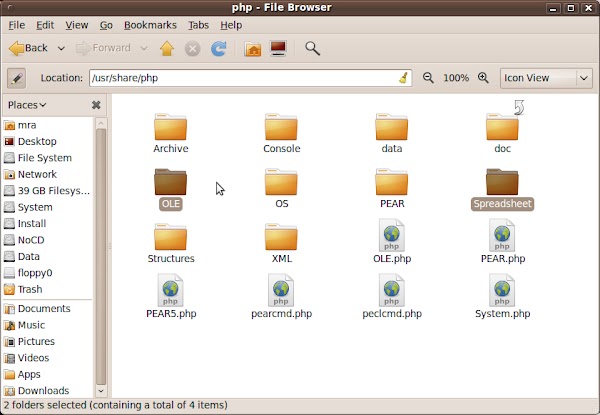Select the Archive folder icon
The image size is (600, 415).
click(171, 127)
